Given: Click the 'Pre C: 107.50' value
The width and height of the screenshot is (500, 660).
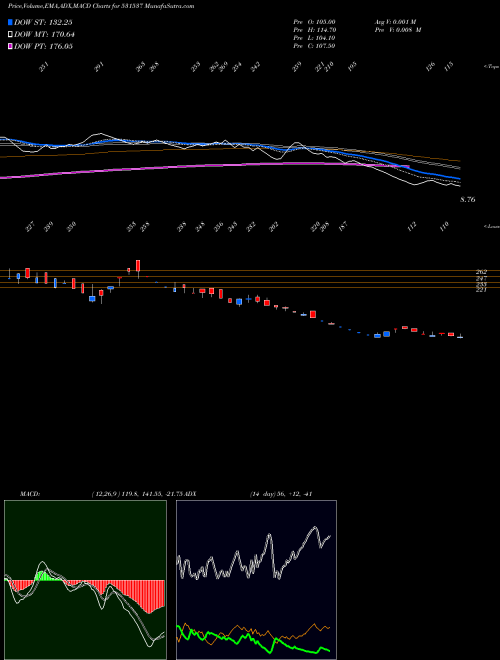Looking at the screenshot, I should 314,46.
